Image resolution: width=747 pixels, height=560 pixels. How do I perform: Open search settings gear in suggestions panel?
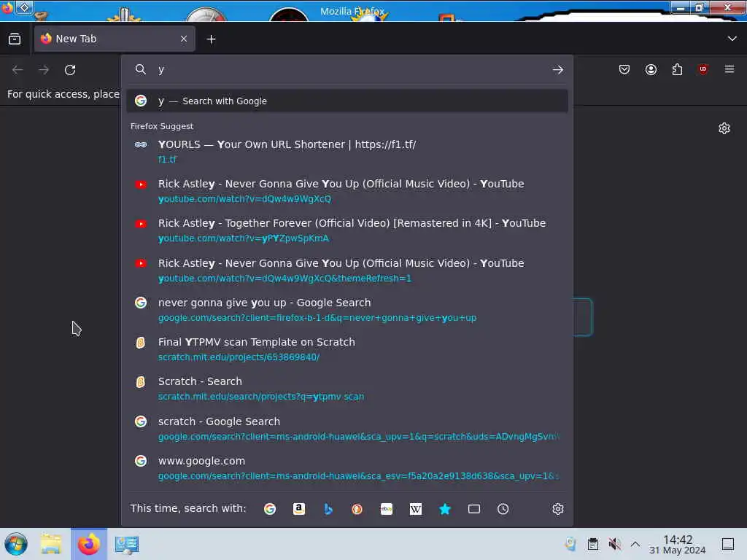tap(558, 509)
